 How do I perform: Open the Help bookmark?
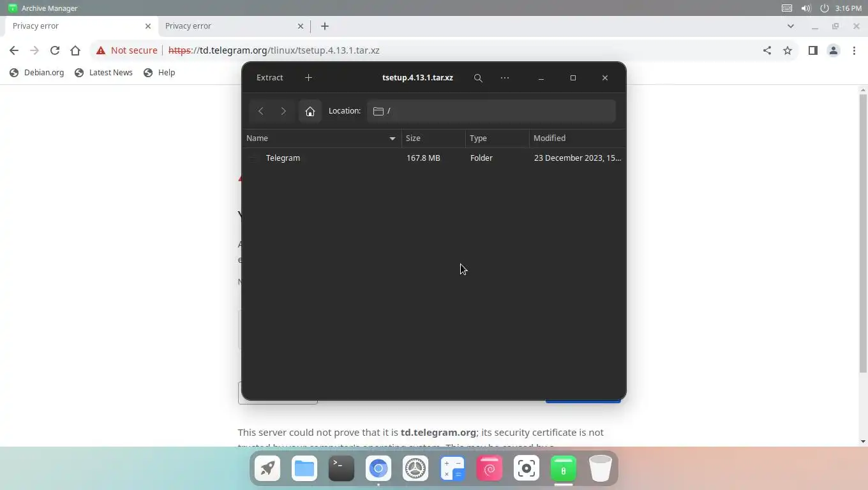pyautogui.click(x=160, y=73)
